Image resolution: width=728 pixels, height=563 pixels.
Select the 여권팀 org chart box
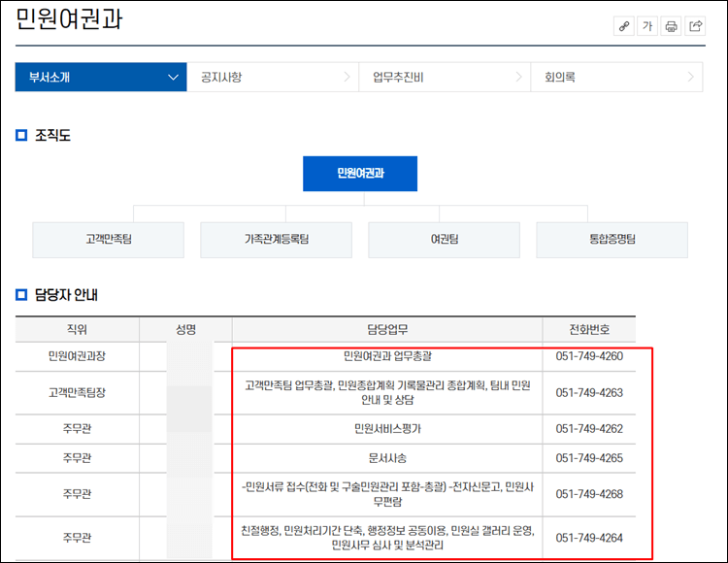445,240
